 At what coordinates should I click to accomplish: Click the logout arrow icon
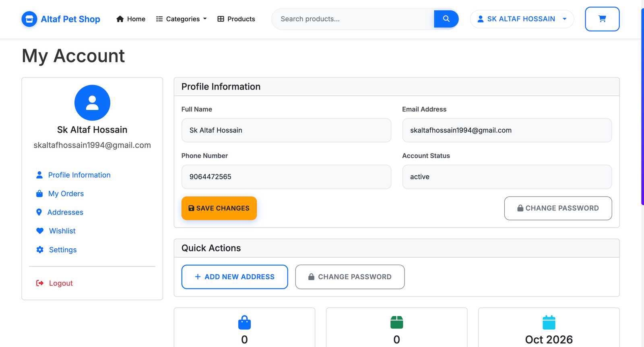pos(40,283)
